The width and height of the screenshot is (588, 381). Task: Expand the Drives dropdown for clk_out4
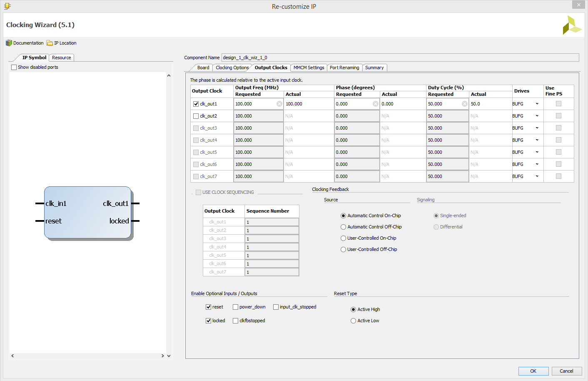(537, 140)
